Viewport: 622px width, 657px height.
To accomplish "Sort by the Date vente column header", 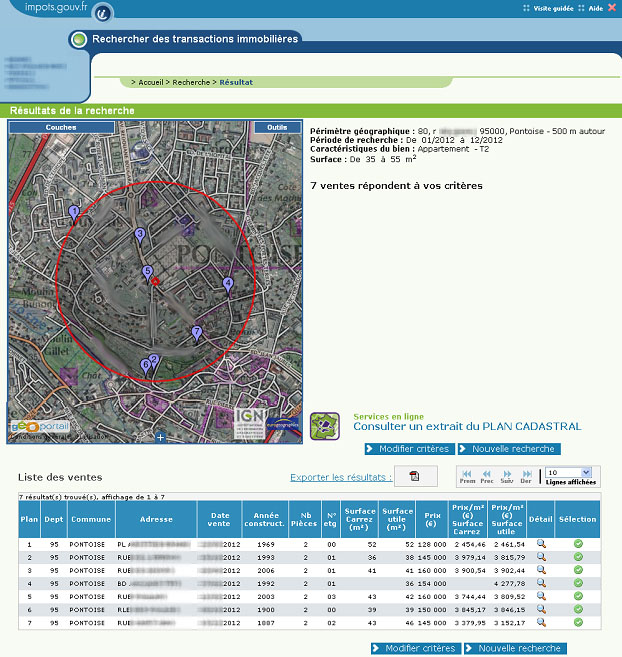I will tap(219, 520).
